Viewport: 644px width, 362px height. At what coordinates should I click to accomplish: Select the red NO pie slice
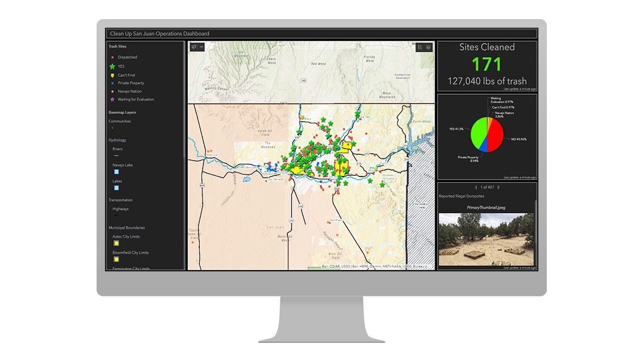point(496,135)
